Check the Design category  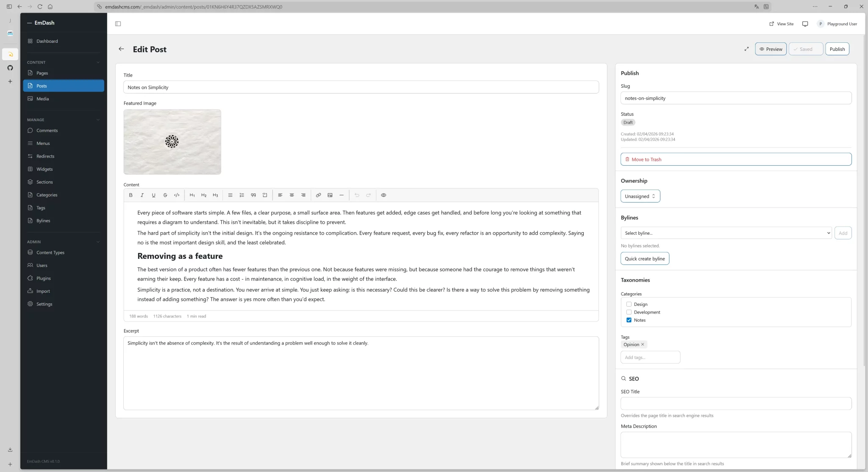[x=629, y=304]
